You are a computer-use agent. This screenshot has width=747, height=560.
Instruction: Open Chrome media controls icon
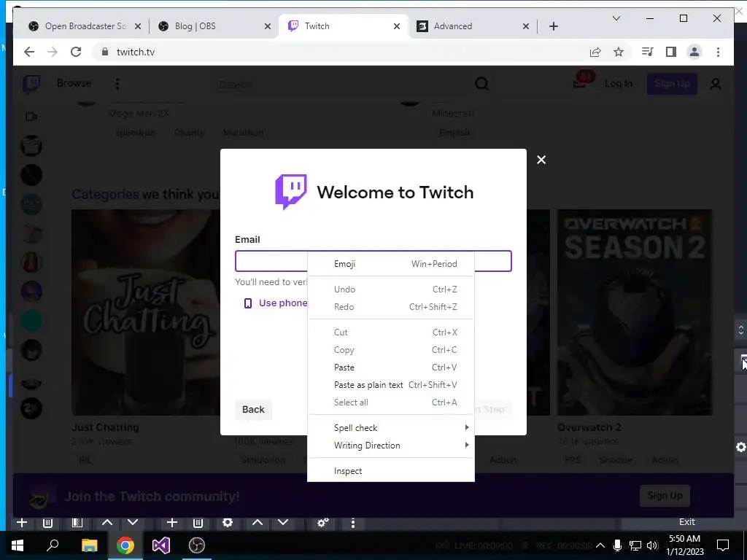(x=648, y=52)
